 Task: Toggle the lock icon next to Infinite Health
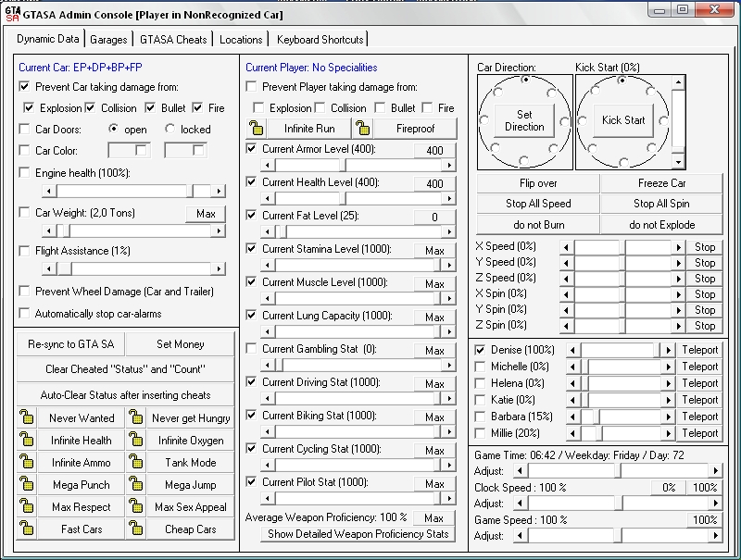point(27,441)
